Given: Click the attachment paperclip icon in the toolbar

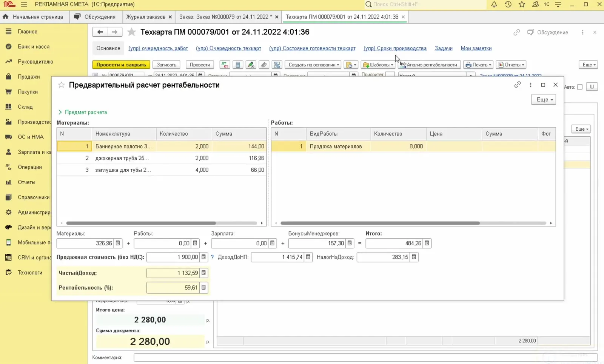Looking at the screenshot, I should (264, 65).
